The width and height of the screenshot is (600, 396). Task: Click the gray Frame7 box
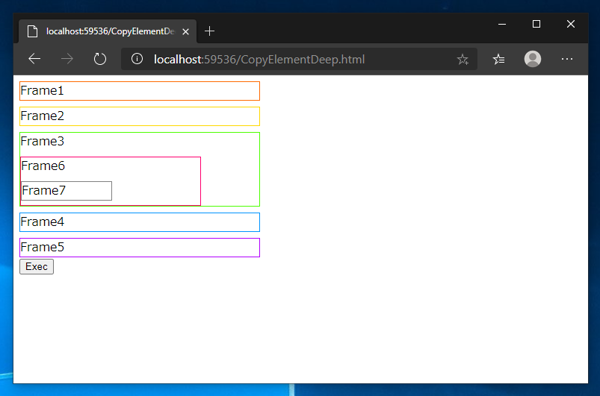point(67,191)
